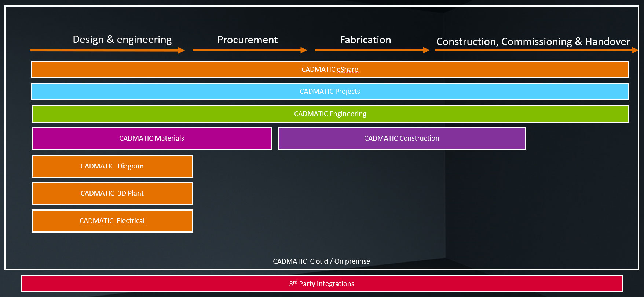
Task: Select the Procurement phase heading
Action: 248,40
